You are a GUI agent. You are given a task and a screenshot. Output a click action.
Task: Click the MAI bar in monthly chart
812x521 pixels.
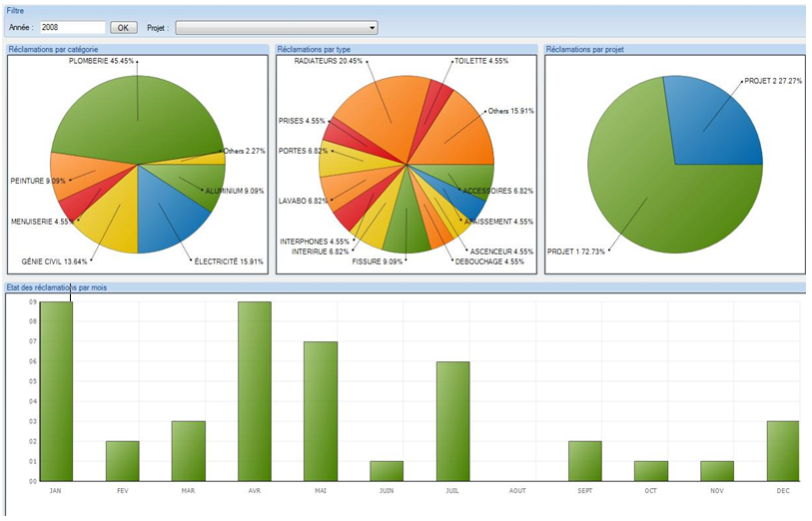point(321,411)
